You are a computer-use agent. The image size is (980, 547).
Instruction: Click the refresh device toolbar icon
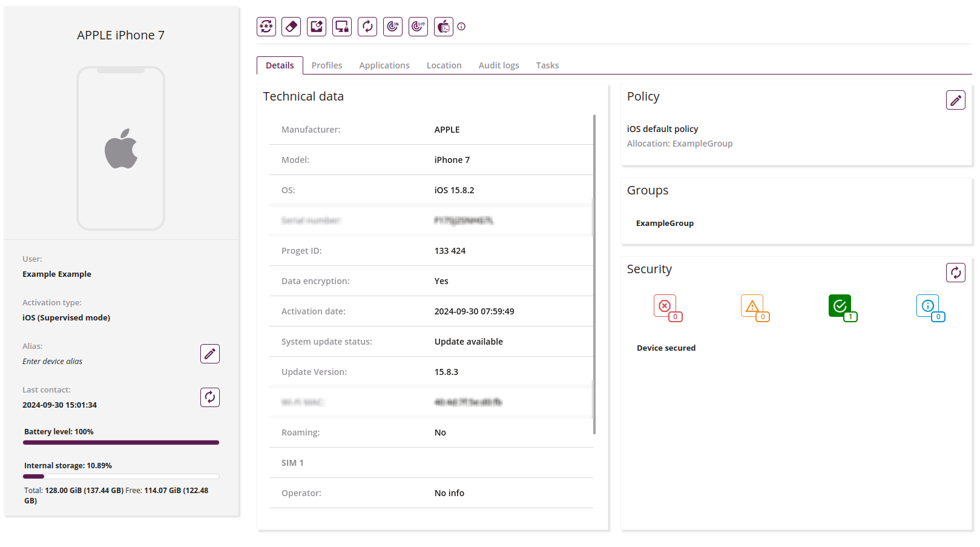(x=367, y=27)
